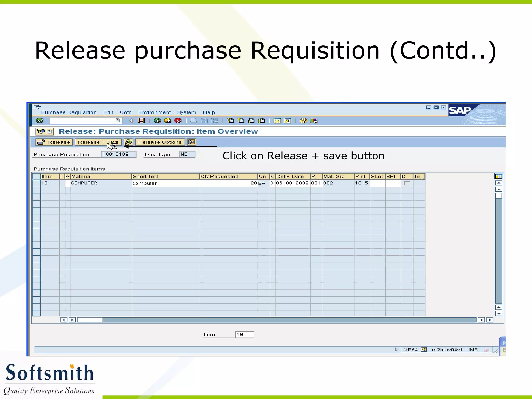This screenshot has height=399, width=532.
Task: Click the ME54 session info icon in status bar
Action: (x=424, y=350)
